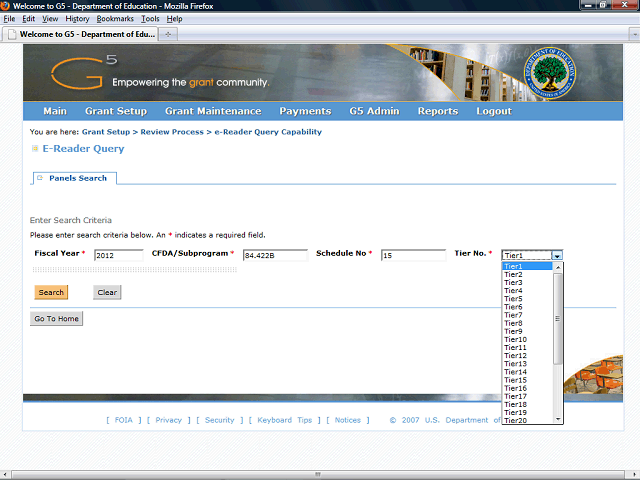The height and width of the screenshot is (480, 640).
Task: Open Payments navigation item
Action: tap(305, 111)
